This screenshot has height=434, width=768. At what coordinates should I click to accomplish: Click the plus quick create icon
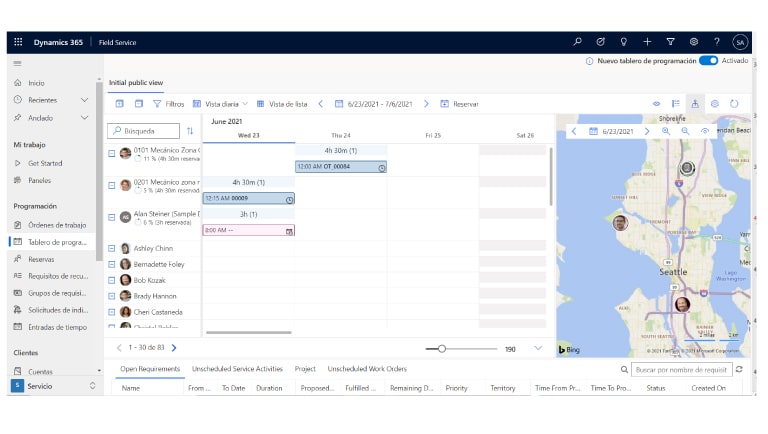(x=647, y=42)
